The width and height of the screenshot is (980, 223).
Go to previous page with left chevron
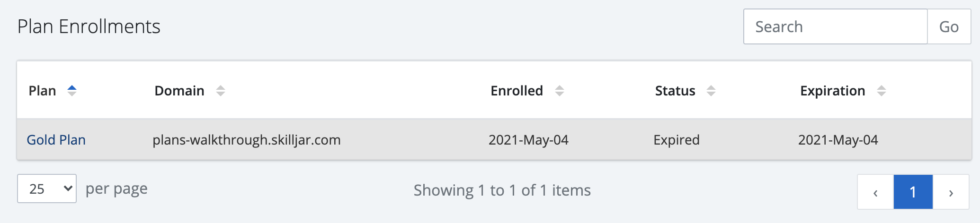pyautogui.click(x=875, y=192)
